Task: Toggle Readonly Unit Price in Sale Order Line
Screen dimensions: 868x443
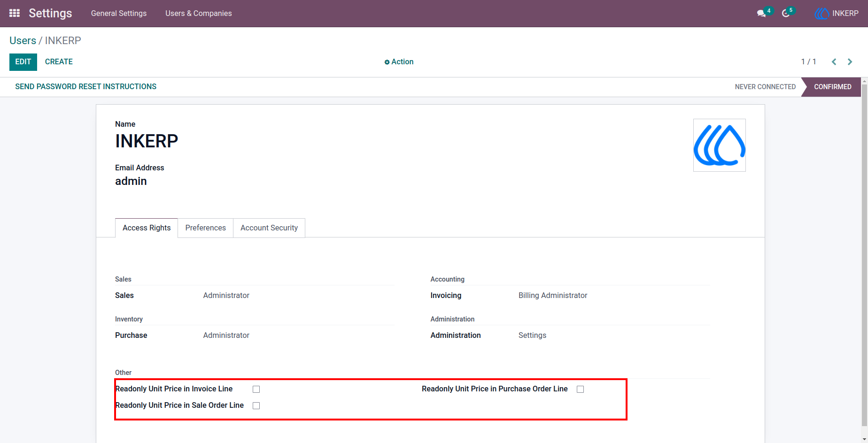Action: [256, 405]
